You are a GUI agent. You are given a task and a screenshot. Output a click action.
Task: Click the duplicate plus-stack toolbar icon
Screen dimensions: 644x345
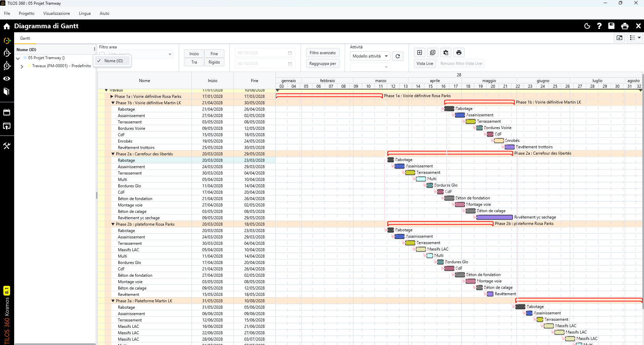[433, 52]
